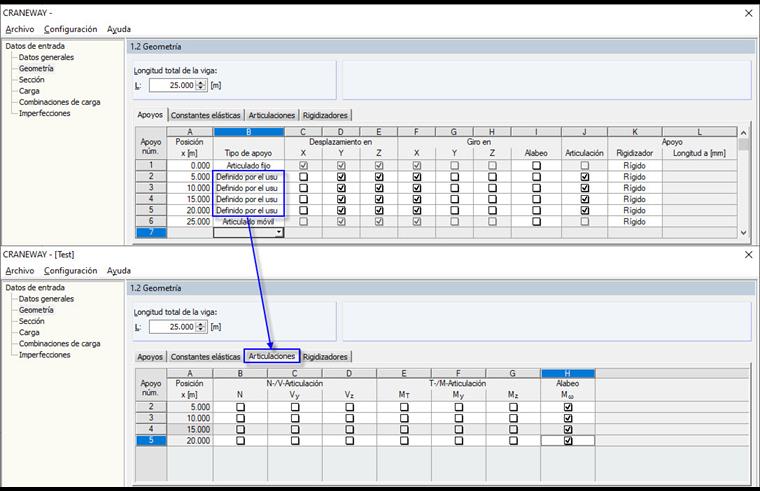Click 'Rígido' cell for support 4
Viewport: 760px width, 491px height.
(x=634, y=199)
